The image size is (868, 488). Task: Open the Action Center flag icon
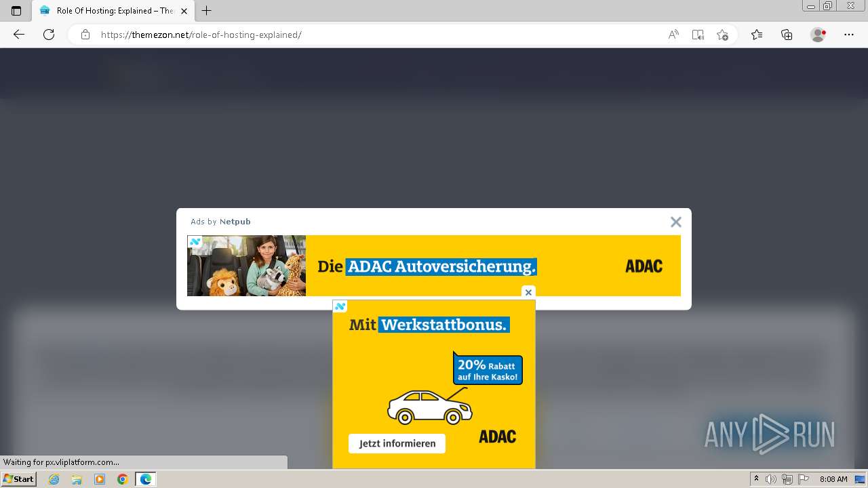(x=804, y=479)
